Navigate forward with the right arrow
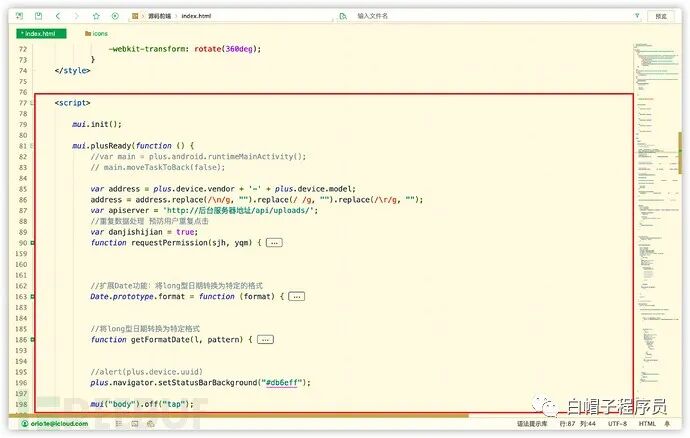Viewport: 690px width, 438px height. [77, 16]
